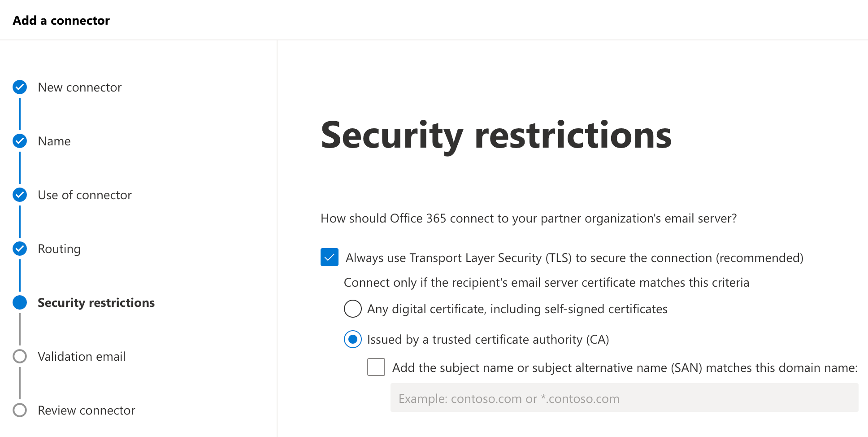Enable subject name or SAN matching checkbox
The height and width of the screenshot is (437, 868).
pos(376,367)
